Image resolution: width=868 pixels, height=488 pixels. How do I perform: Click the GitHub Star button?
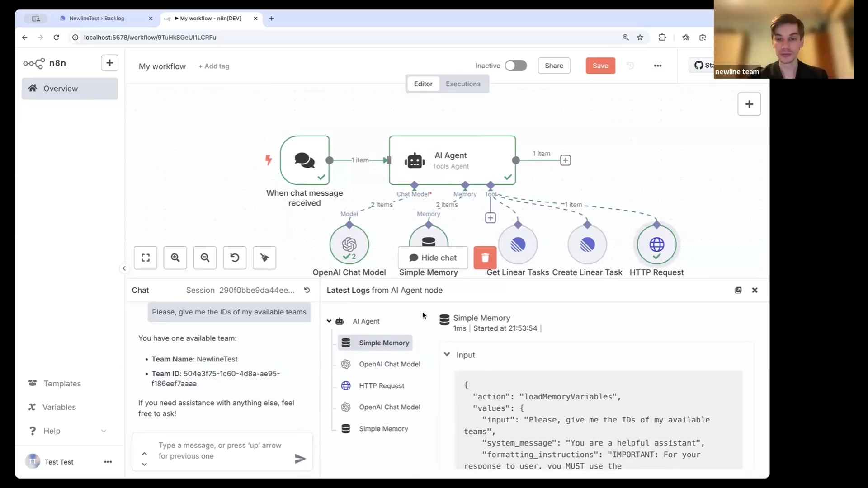coord(702,66)
